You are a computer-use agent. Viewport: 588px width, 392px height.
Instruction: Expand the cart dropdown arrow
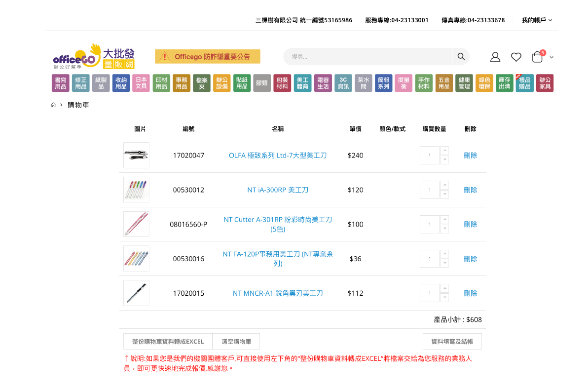(x=551, y=58)
